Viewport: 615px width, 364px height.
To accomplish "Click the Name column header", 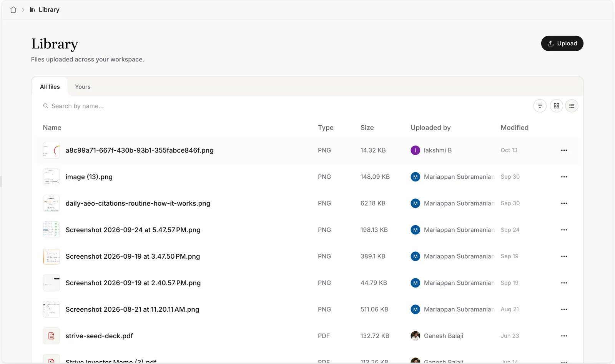I will tap(52, 128).
